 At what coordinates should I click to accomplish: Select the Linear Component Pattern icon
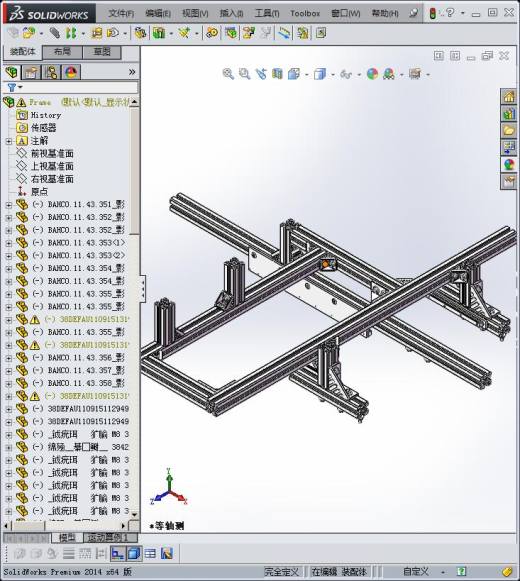(71, 33)
